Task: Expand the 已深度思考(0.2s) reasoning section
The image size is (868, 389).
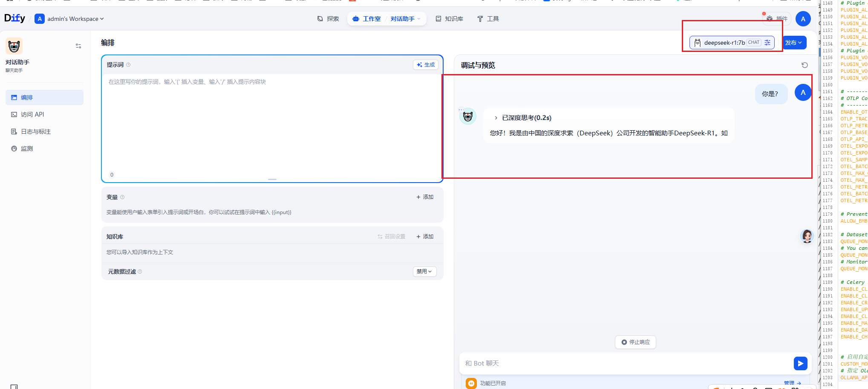Action: pos(525,117)
